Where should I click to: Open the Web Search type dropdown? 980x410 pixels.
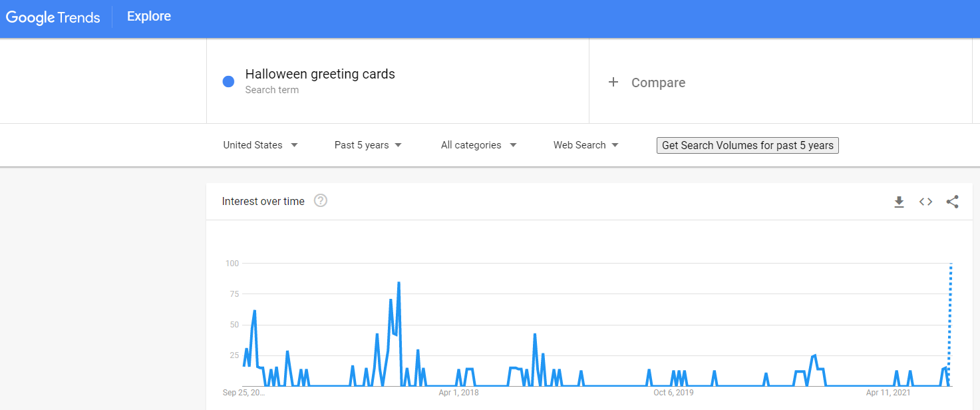[585, 145]
